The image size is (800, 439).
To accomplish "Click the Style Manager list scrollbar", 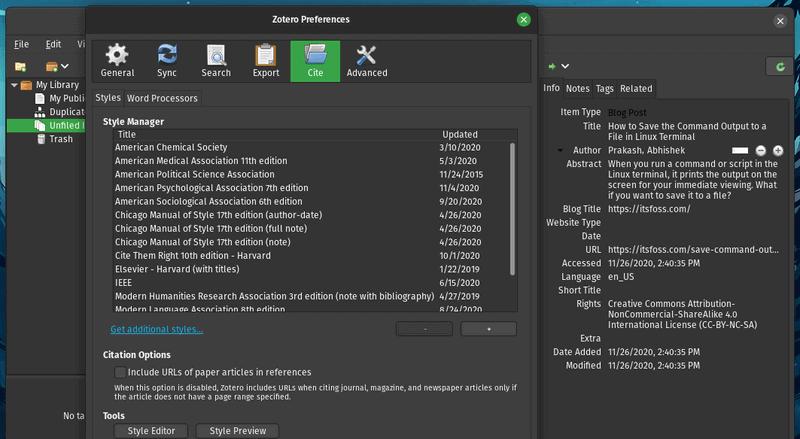I will [512, 209].
